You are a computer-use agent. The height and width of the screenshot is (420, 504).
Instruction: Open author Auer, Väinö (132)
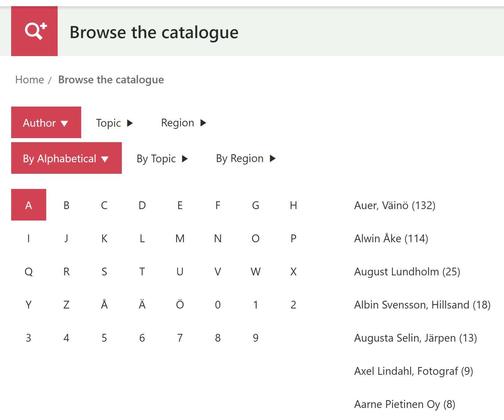pos(395,205)
